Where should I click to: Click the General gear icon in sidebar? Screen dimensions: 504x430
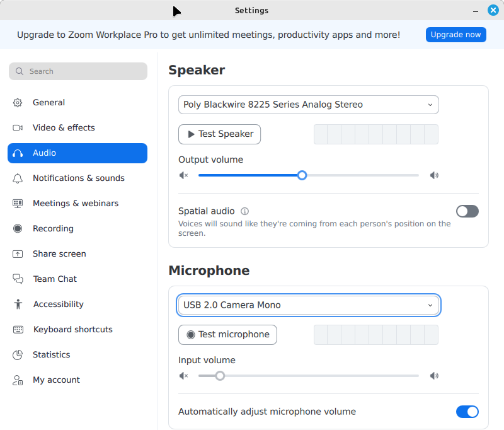point(18,103)
